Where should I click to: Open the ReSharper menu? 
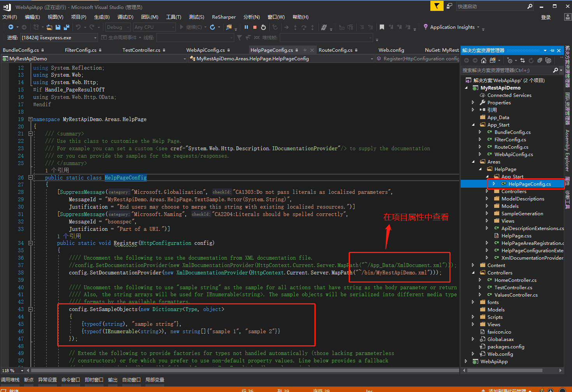point(224,17)
